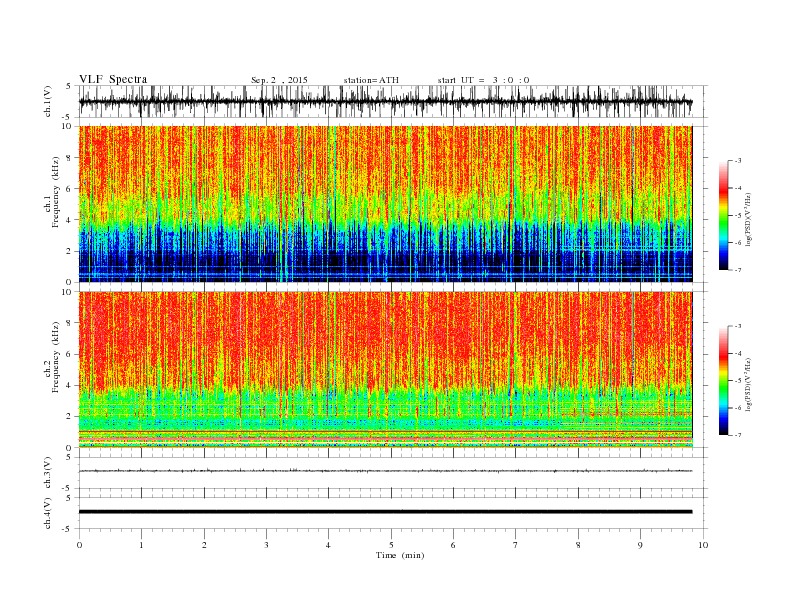
Task: Click time axis tick label "10"
Action: click(703, 545)
